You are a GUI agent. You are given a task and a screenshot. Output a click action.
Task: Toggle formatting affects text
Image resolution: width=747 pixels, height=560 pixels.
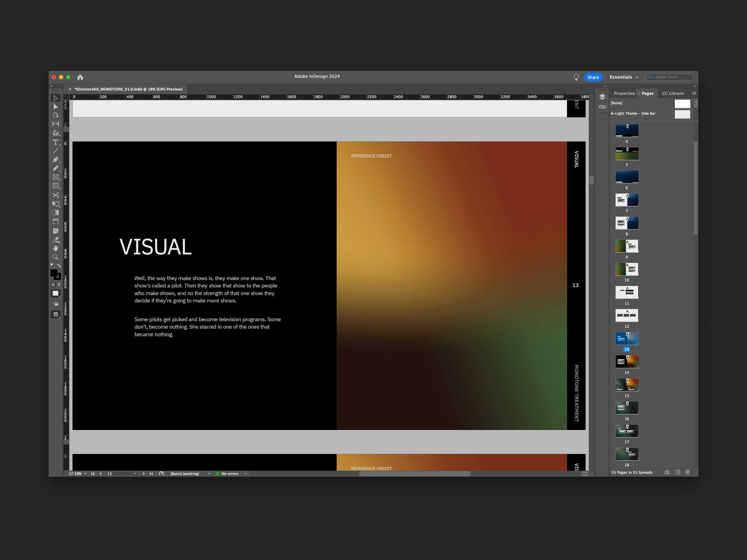[x=59, y=285]
